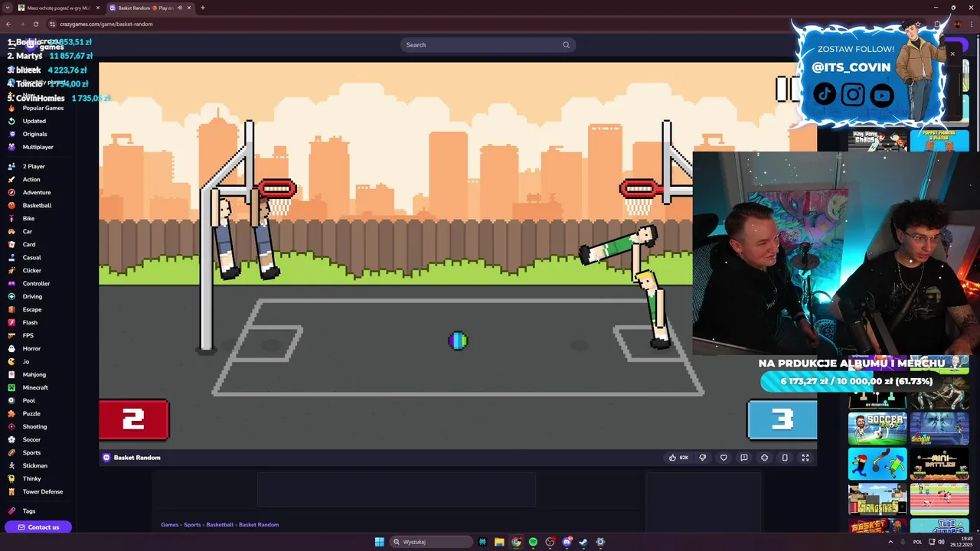Image resolution: width=980 pixels, height=551 pixels.
Task: Open site information icon in address bar
Action: pos(52,24)
